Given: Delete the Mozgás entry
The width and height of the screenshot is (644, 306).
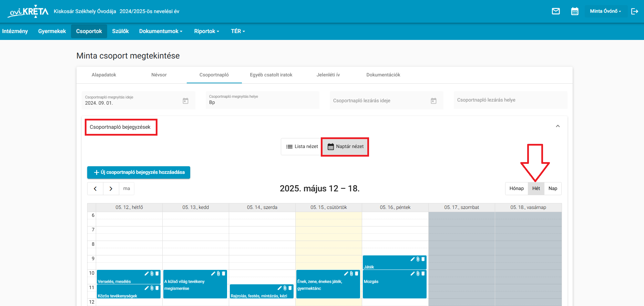Looking at the screenshot, I should point(423,274).
